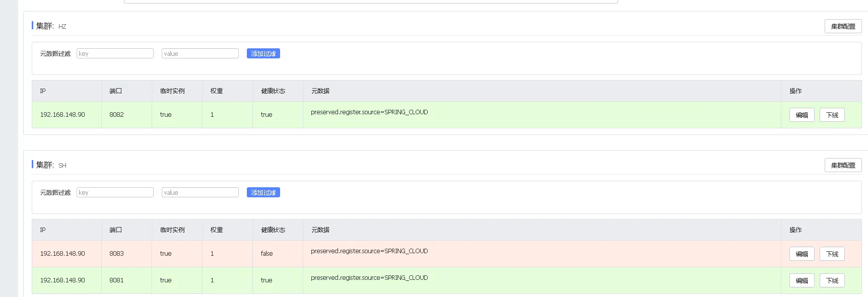
Task: Click the key filter field in HZ cluster
Action: (x=115, y=53)
